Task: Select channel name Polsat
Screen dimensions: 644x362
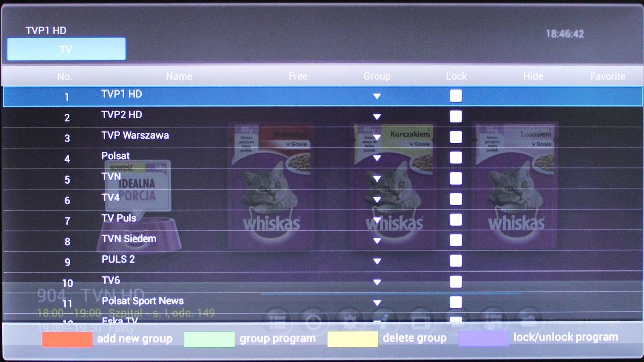Action: [115, 156]
